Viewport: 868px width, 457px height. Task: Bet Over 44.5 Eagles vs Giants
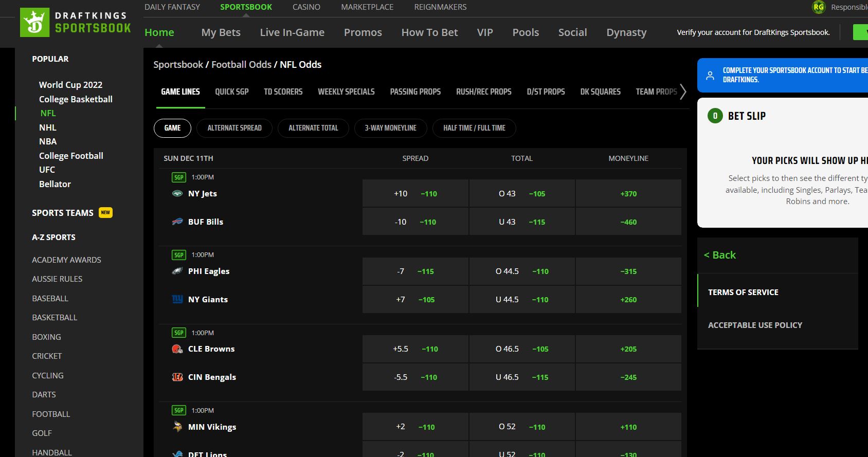522,271
